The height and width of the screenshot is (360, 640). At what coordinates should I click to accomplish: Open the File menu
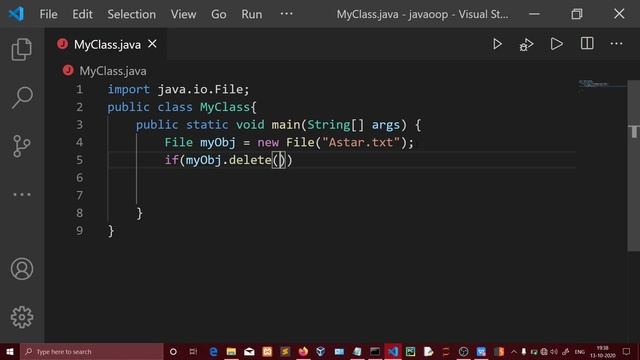click(x=48, y=14)
